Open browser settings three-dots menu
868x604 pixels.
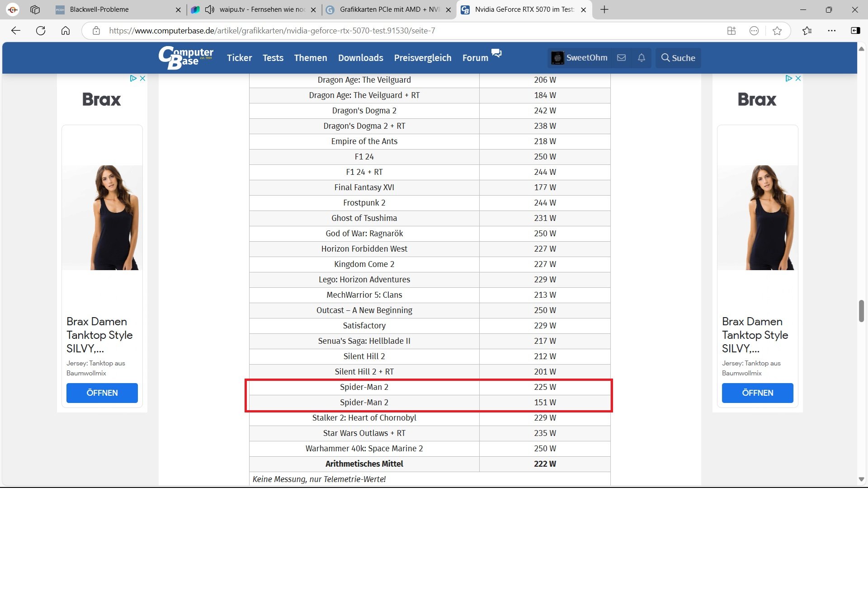pyautogui.click(x=831, y=31)
